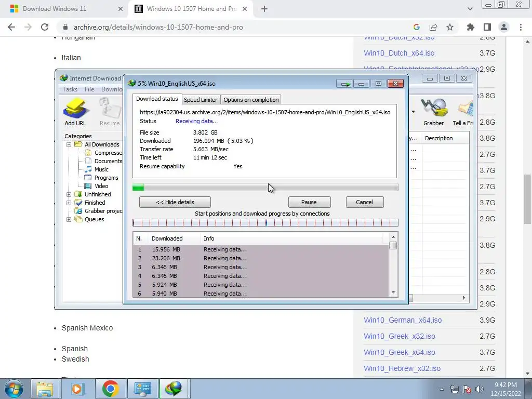Collapse the All Downloads tree node
Viewport: 532px width, 399px height.
[x=69, y=144]
